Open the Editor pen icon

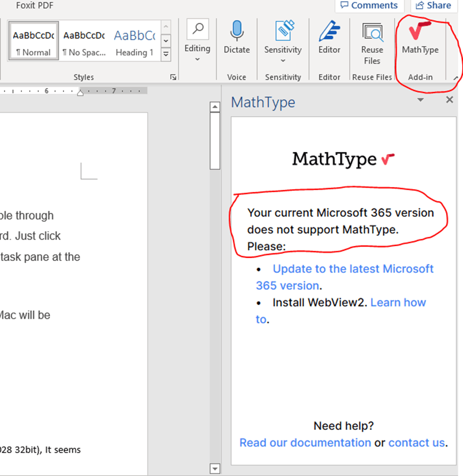330,31
